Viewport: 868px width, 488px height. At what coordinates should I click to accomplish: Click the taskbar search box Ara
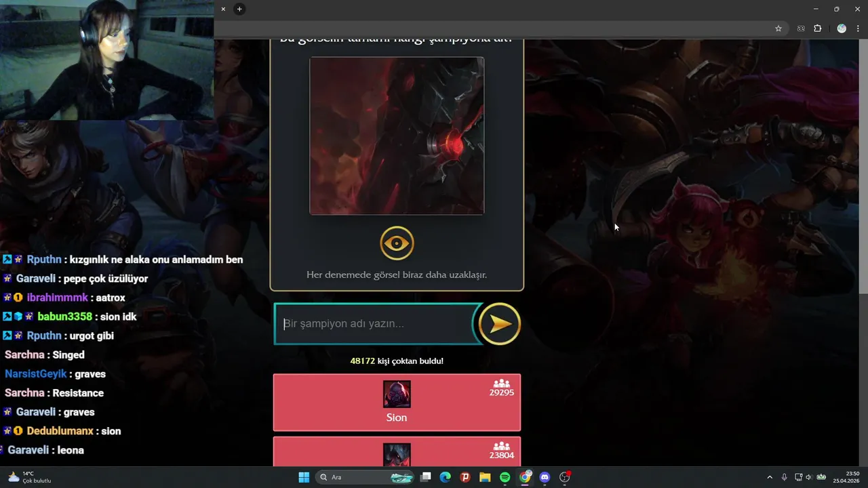click(366, 477)
